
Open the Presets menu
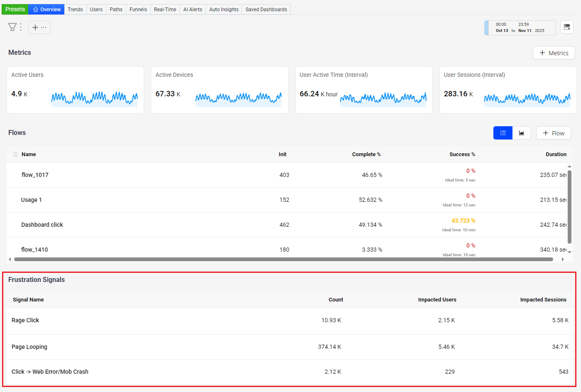coord(15,9)
